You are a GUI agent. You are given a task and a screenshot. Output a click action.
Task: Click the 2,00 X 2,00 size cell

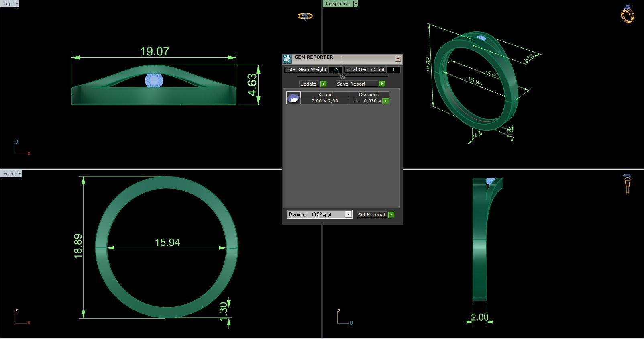324,101
